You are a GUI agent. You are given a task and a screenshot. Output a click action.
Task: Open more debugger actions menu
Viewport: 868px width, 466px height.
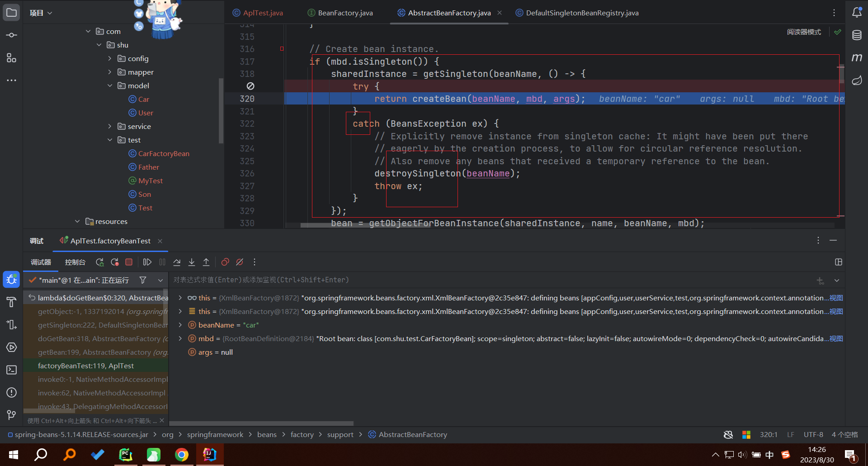pyautogui.click(x=255, y=262)
